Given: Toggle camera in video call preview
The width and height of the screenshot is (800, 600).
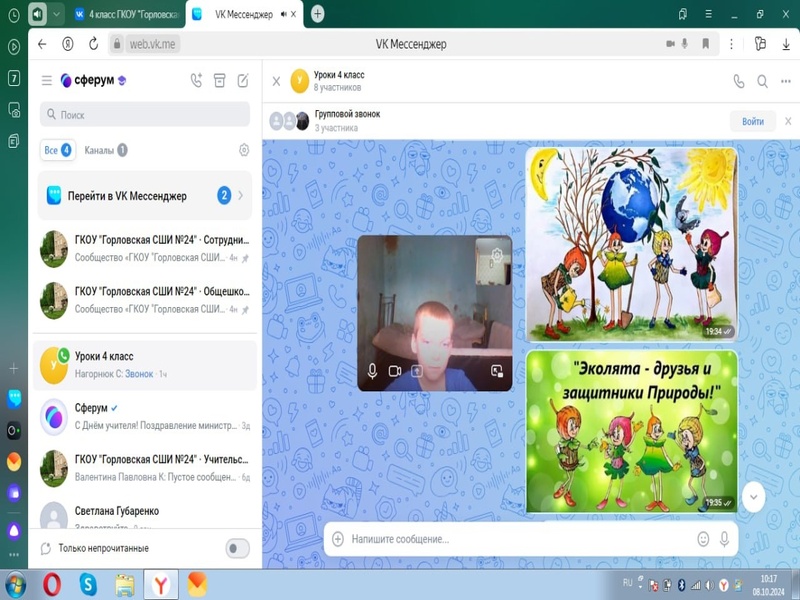Looking at the screenshot, I should (395, 371).
